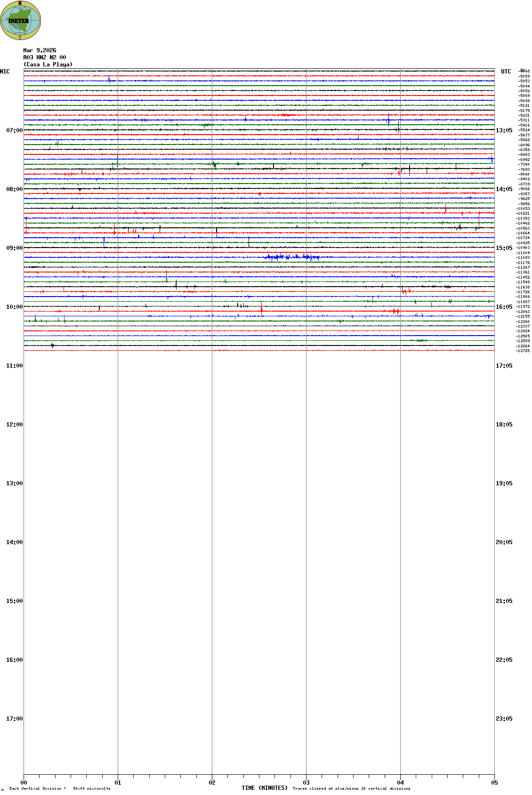Click the INETER globe logo
The height and width of the screenshot is (795, 532).
(20, 21)
